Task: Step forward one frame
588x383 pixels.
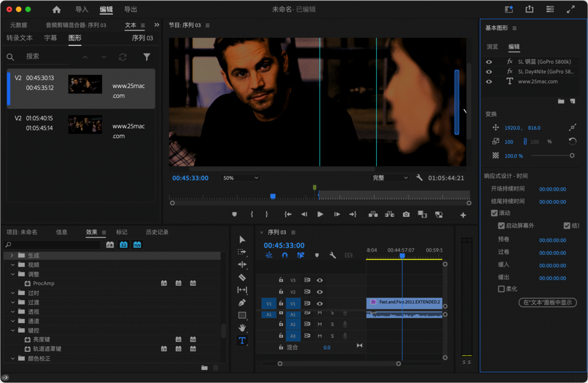Action: [337, 214]
